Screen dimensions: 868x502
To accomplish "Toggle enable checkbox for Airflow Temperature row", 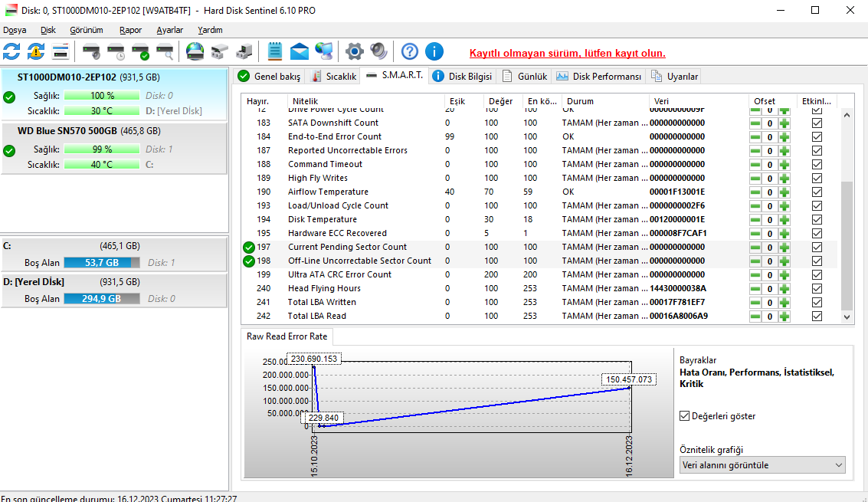I will (x=817, y=192).
